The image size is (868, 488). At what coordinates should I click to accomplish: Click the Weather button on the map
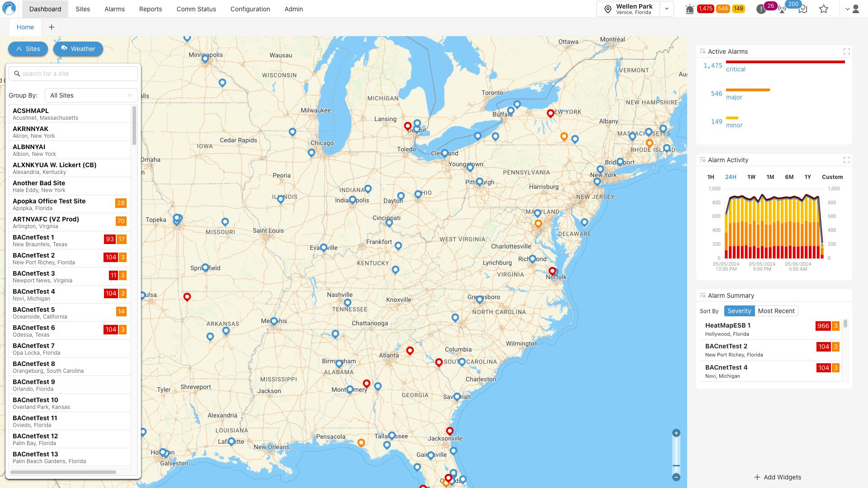(78, 49)
